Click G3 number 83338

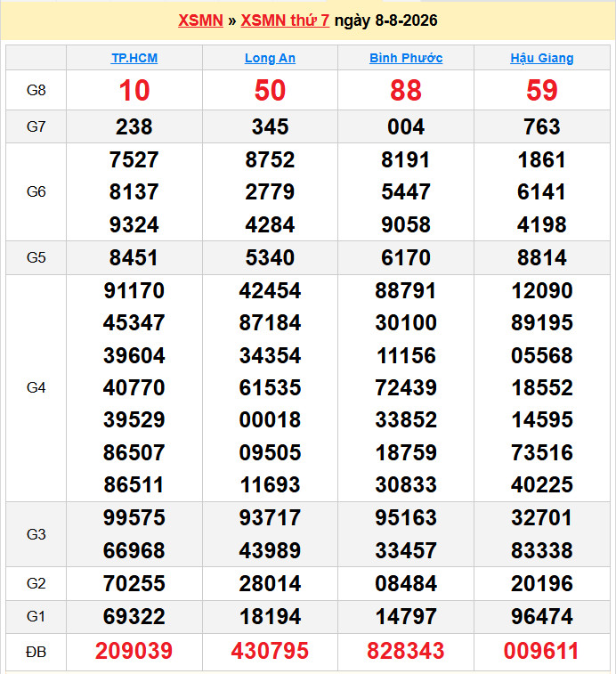[541, 550]
